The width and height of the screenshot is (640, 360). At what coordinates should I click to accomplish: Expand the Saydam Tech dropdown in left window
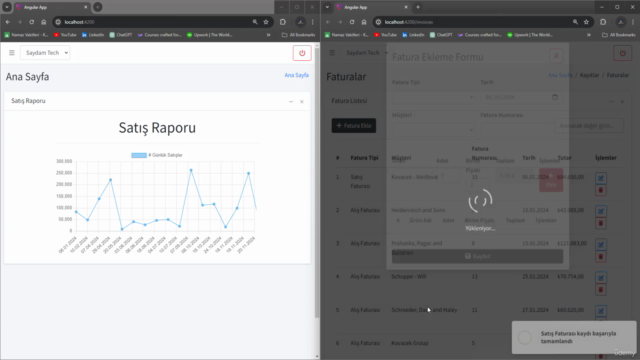tap(45, 53)
